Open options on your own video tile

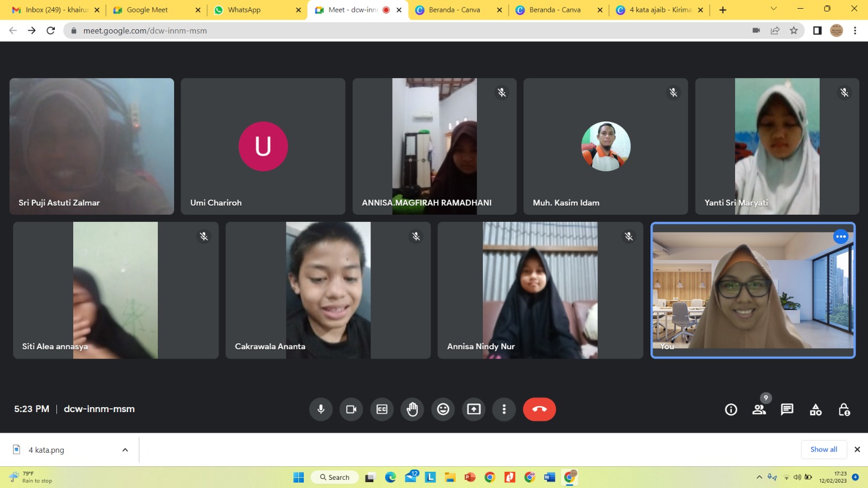[x=840, y=236]
